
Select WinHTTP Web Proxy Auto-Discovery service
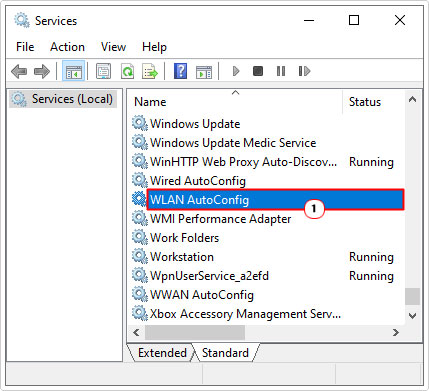(243, 162)
